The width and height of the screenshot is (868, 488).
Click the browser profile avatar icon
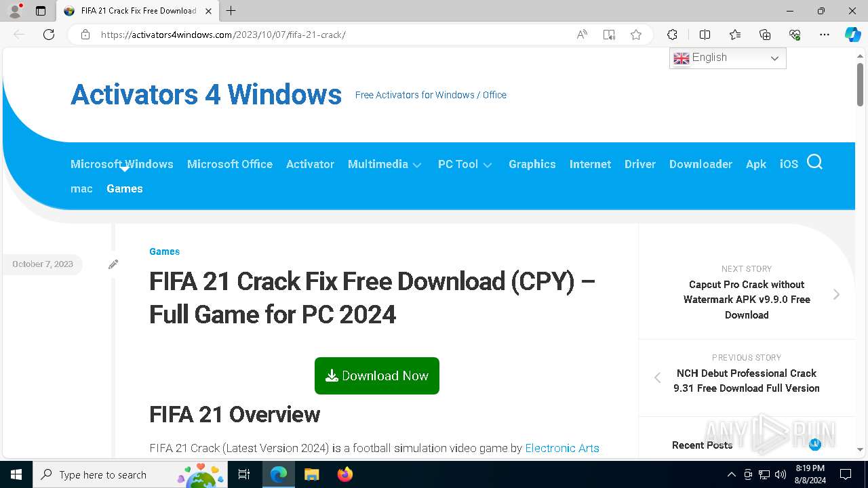click(x=14, y=11)
